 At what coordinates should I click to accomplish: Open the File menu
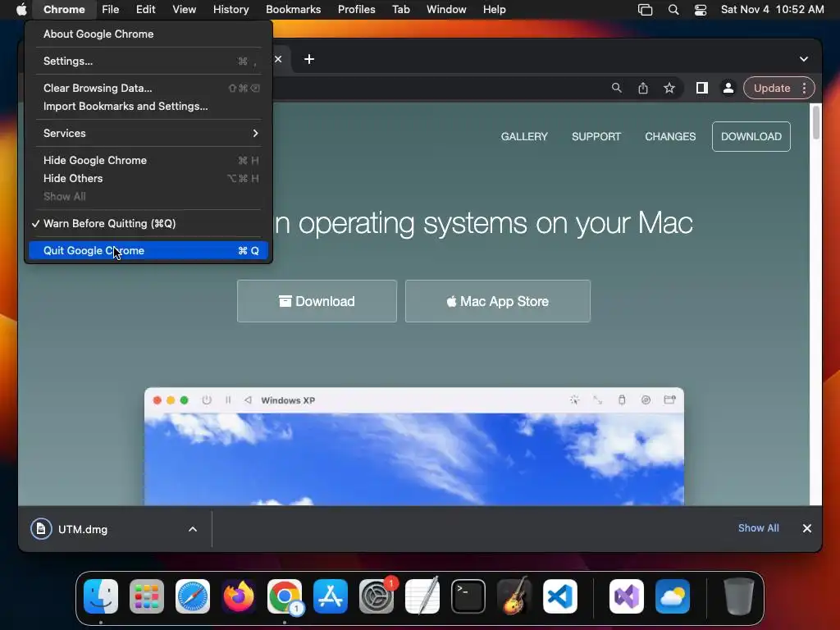point(111,10)
